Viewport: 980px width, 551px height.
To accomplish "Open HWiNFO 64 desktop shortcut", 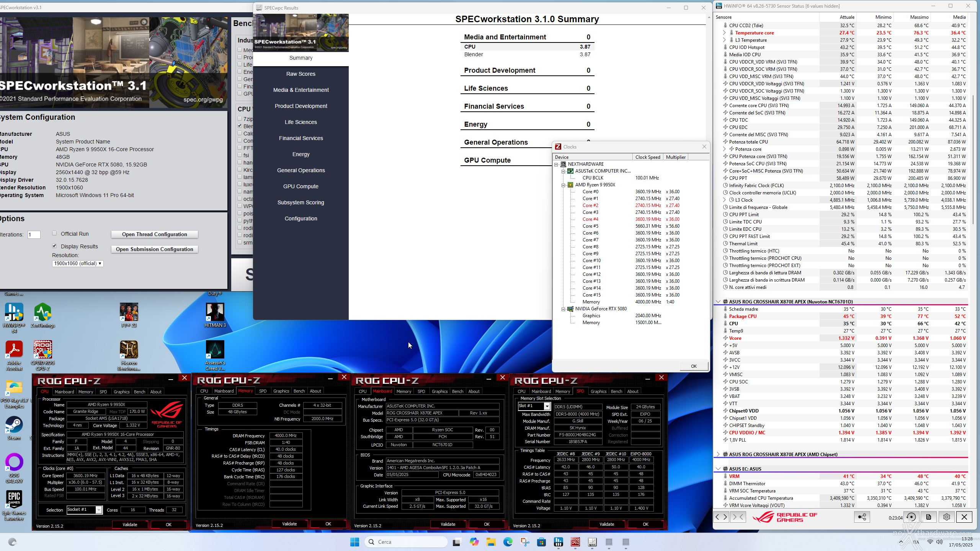I will (x=14, y=318).
